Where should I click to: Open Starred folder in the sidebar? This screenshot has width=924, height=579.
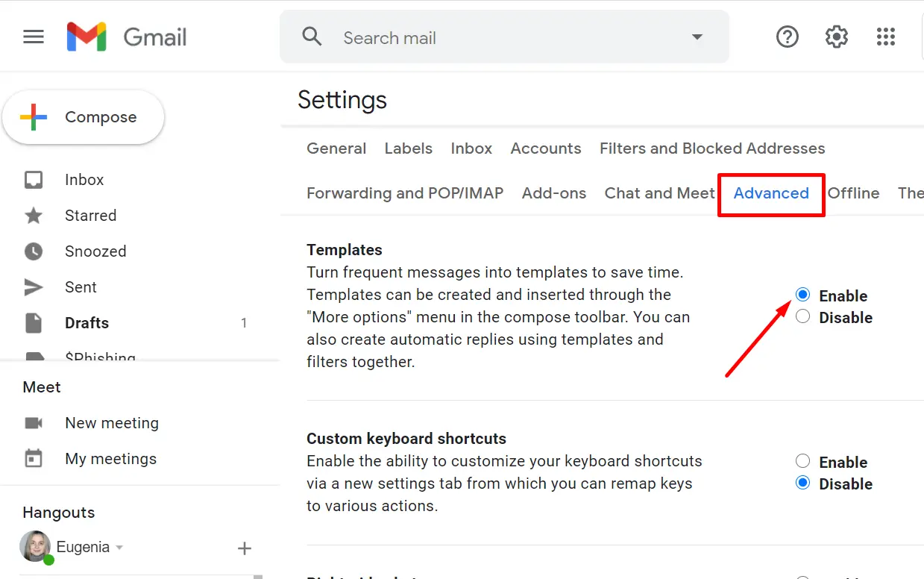[91, 216]
